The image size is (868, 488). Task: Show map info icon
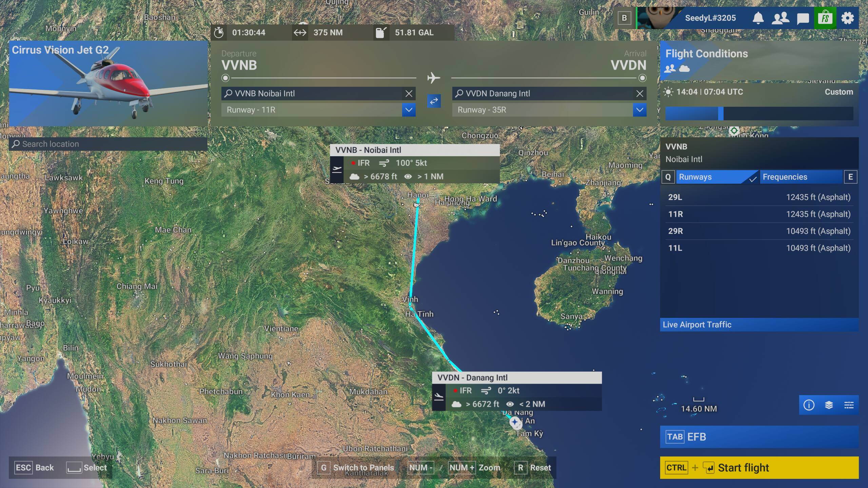click(809, 405)
